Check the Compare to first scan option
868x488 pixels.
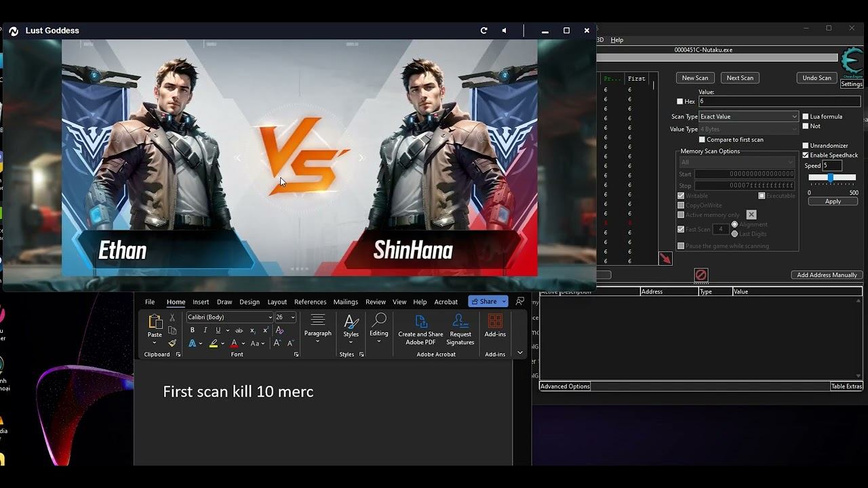(702, 140)
